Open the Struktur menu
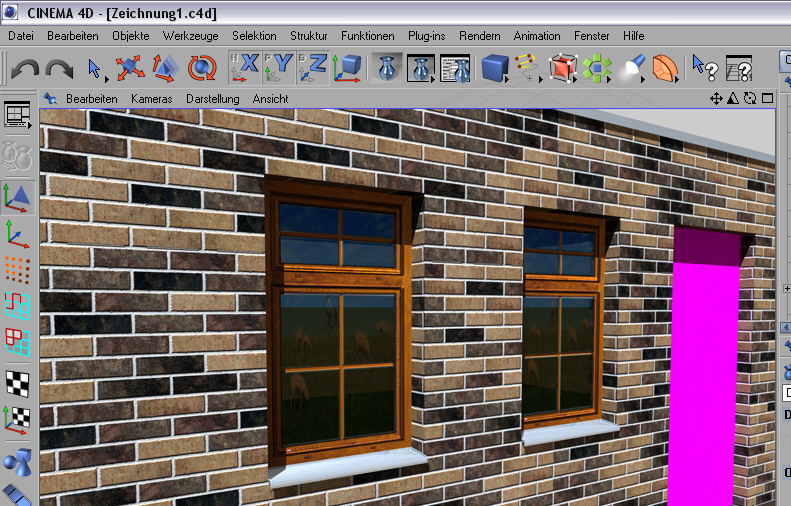Screen dimensions: 791x506 [309, 36]
